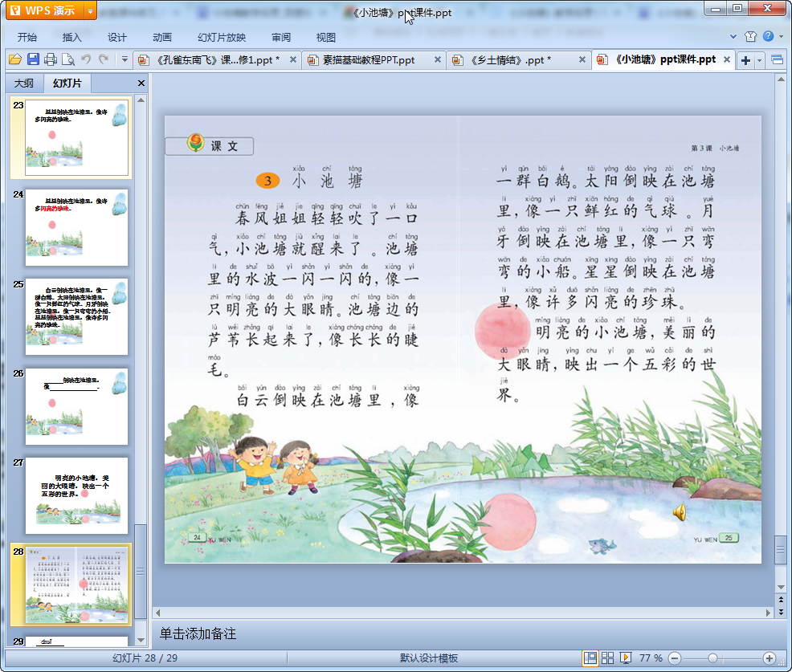Viewport: 792px width, 672px height.
Task: Close the 《小池塘》ppt课件.ppt tab
Action: [727, 59]
